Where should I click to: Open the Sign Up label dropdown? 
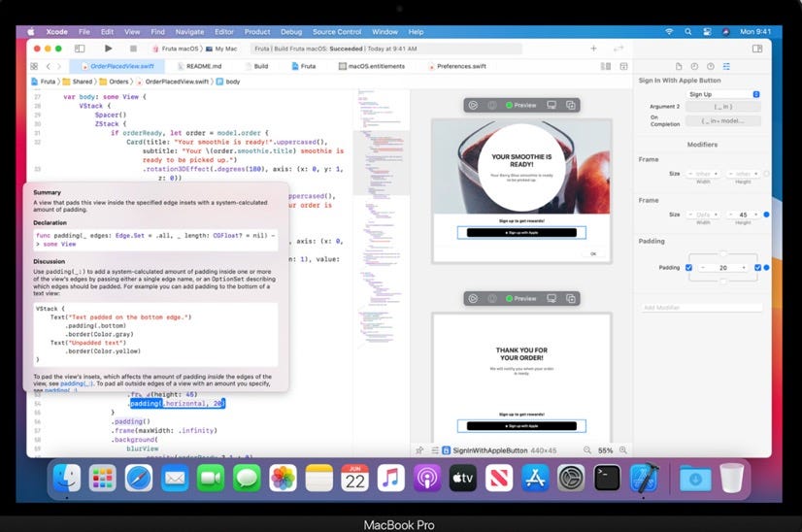tap(722, 94)
